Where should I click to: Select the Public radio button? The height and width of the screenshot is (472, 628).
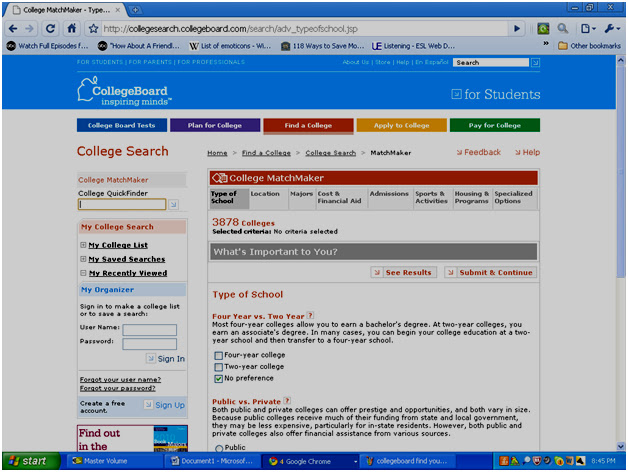tap(219, 448)
